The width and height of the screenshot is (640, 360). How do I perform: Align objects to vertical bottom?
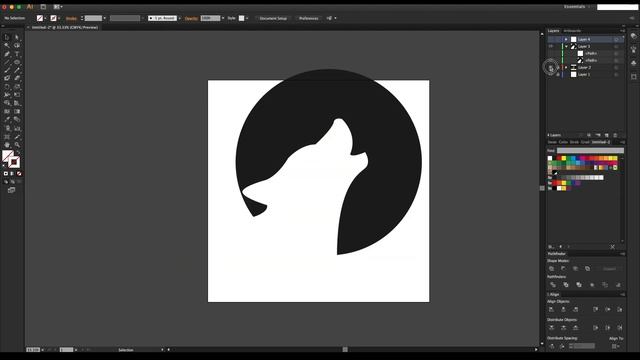pyautogui.click(x=620, y=309)
